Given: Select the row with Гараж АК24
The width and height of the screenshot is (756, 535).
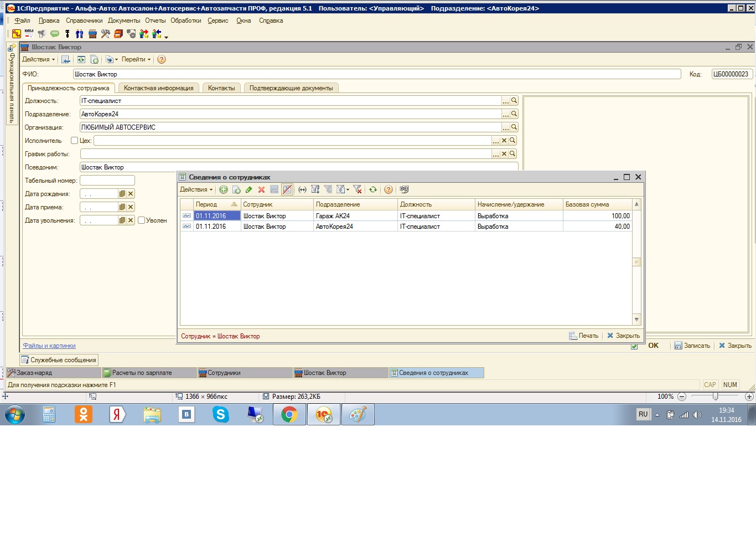Looking at the screenshot, I should click(406, 216).
